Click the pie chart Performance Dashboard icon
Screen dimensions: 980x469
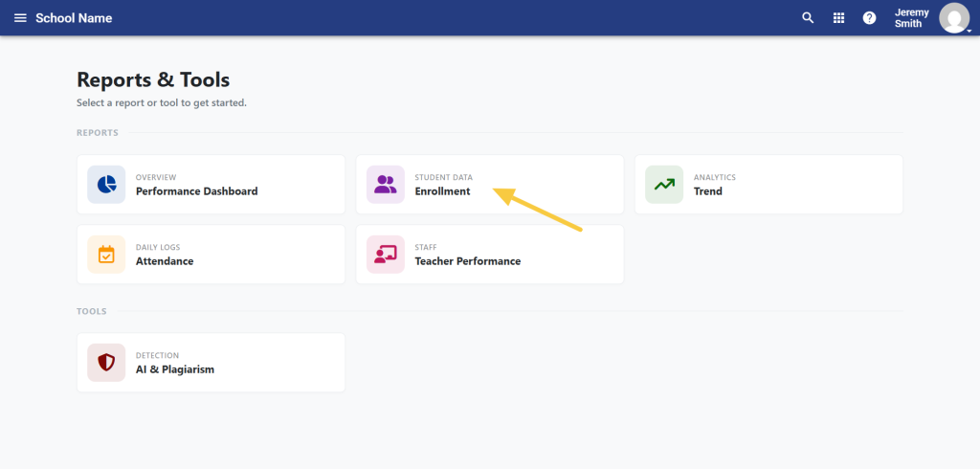click(x=106, y=185)
